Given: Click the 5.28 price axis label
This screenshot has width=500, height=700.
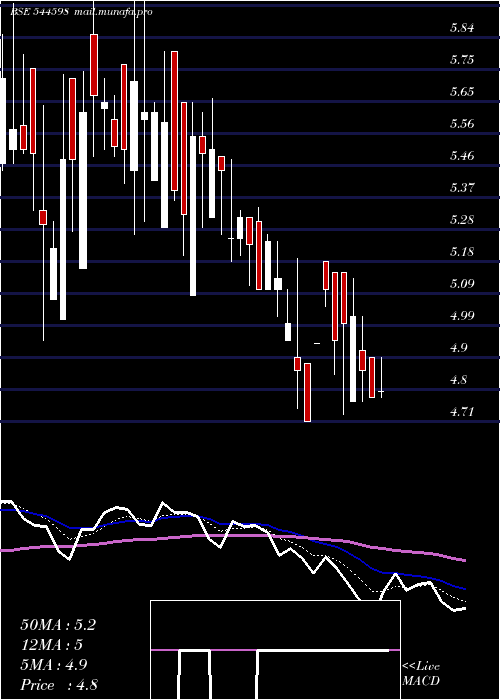Looking at the screenshot, I should tap(462, 220).
